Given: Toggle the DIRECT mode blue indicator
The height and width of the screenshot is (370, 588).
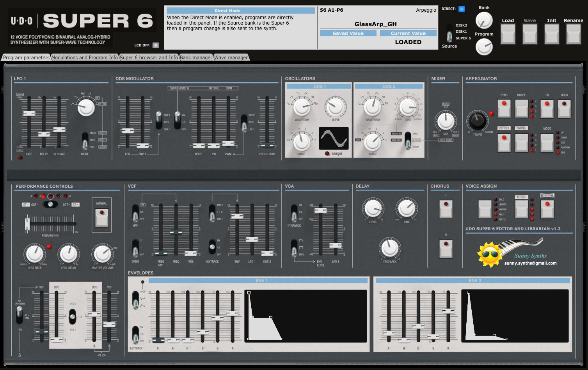Looking at the screenshot, I should point(462,9).
